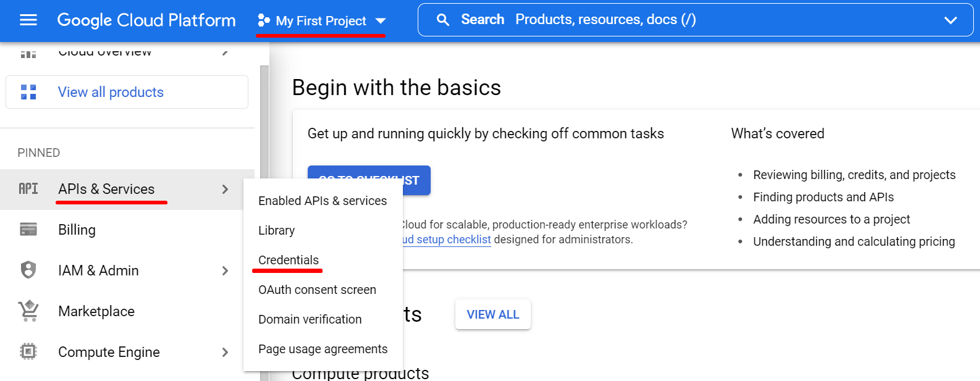
Task: Click the Billing card icon
Action: coord(28,230)
